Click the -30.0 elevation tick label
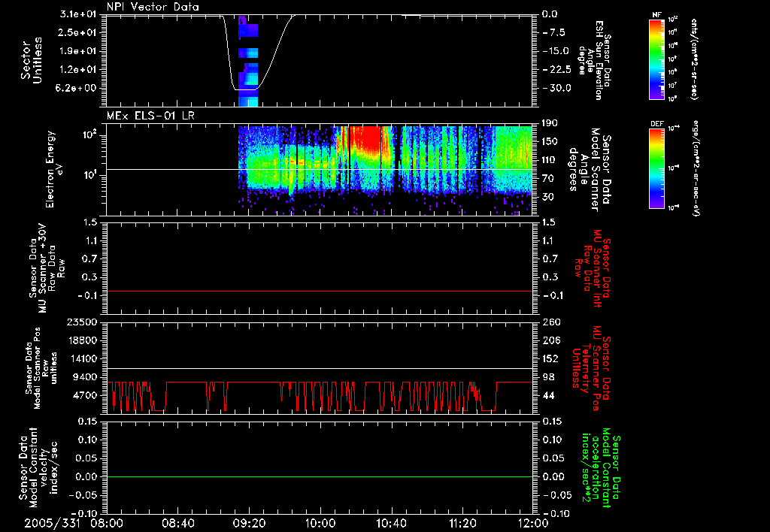 (556, 88)
